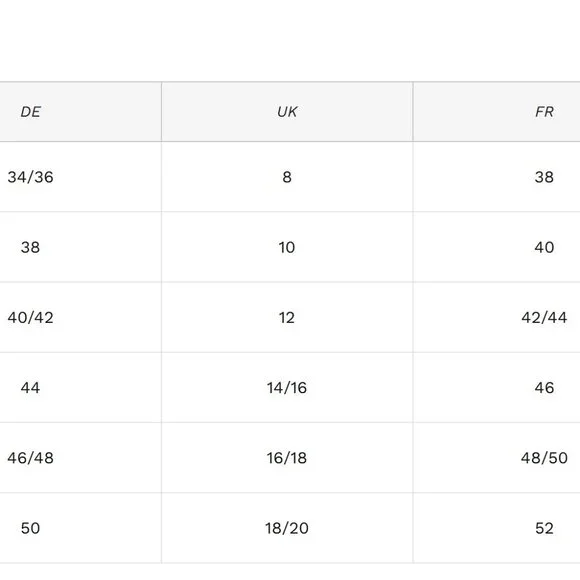This screenshot has height=580, width=580.
Task: Click the UK size 10 cell
Action: 287,247
